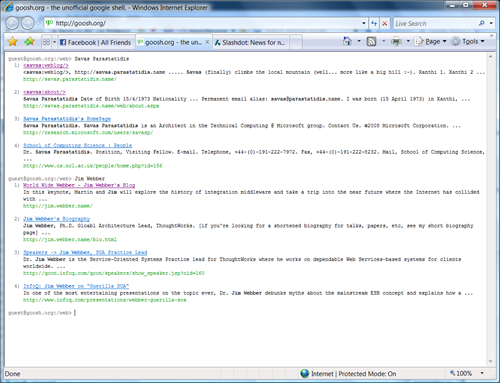Click the Live Search input box

coord(435,23)
